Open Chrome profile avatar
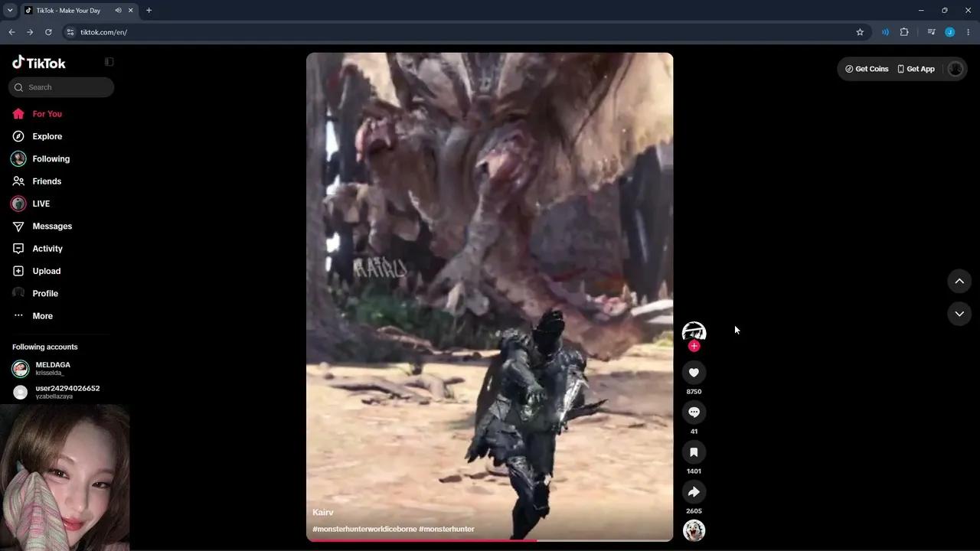The image size is (980, 551). [950, 32]
